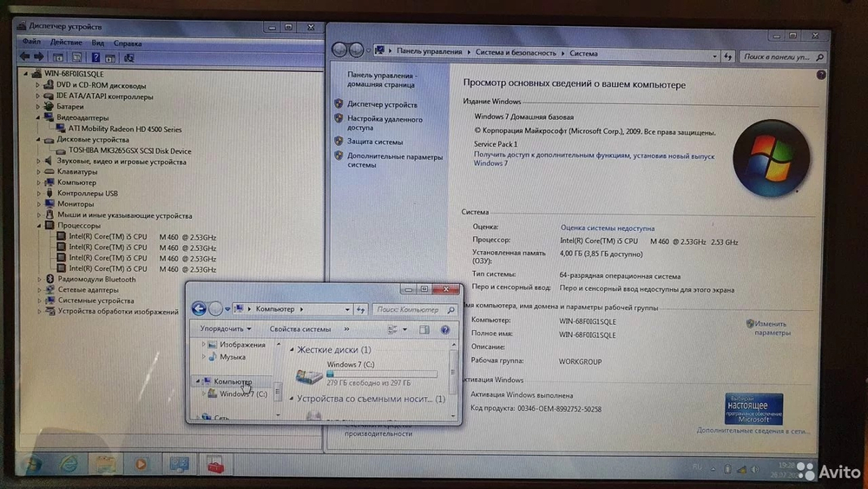Screen dimensions: 868x489
Task: Expand DVD и CD-ROM дисководы node
Action: (38, 85)
